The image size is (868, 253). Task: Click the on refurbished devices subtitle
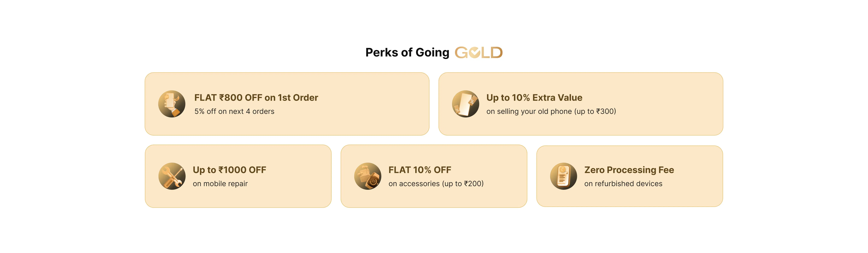tap(623, 184)
